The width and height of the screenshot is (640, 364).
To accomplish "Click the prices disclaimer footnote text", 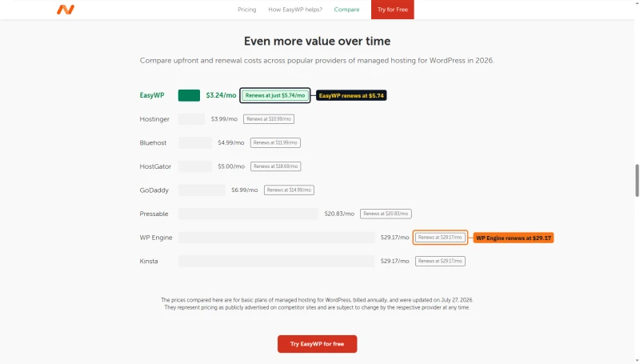I will pos(317,304).
